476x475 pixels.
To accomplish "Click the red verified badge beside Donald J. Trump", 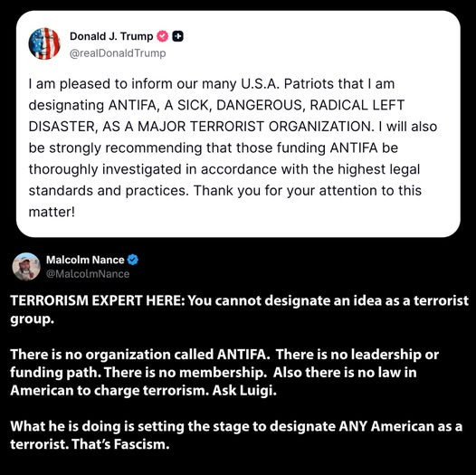I will (162, 36).
